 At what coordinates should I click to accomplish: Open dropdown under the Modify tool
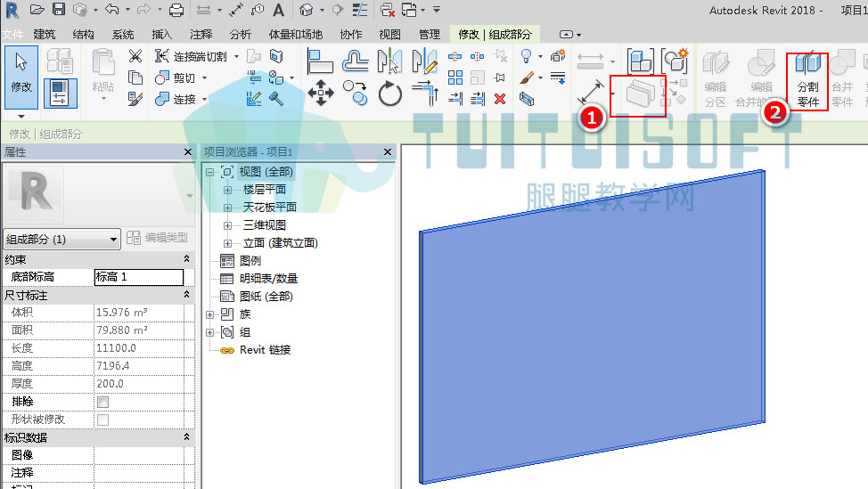click(21, 116)
